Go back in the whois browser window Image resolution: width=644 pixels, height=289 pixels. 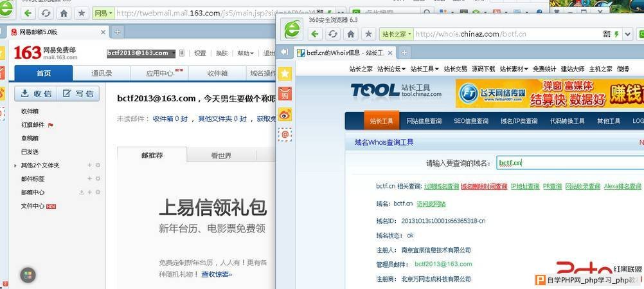(x=314, y=33)
